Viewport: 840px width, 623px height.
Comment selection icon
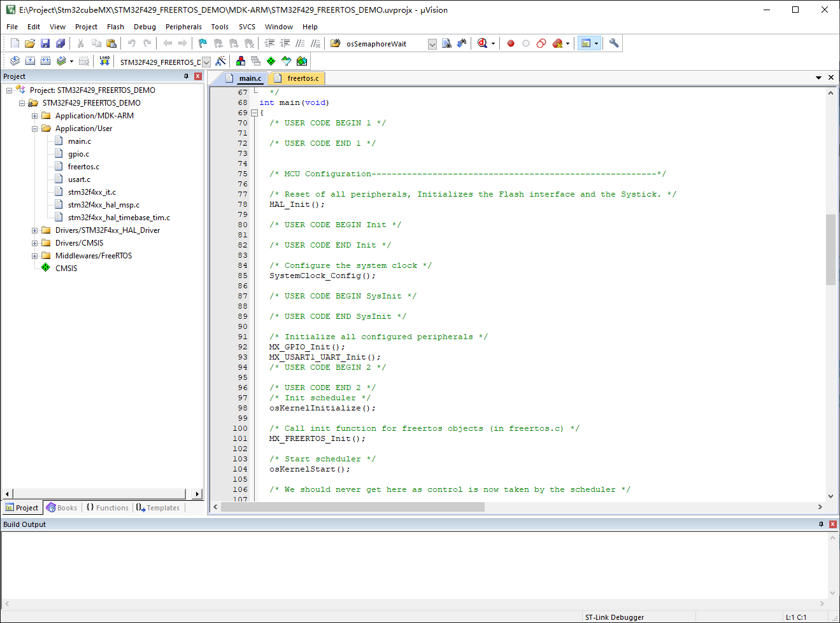pyautogui.click(x=300, y=43)
